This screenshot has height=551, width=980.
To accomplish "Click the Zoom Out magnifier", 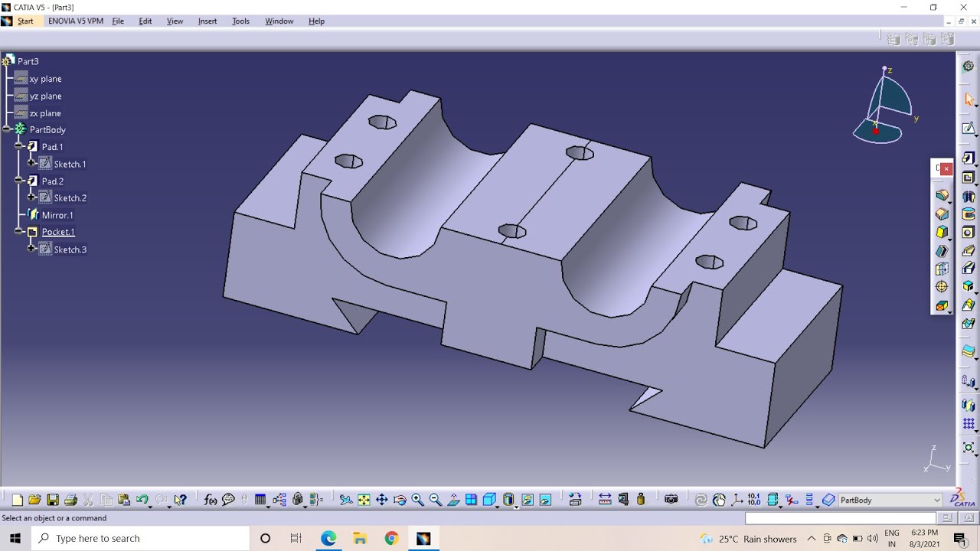I will (x=436, y=500).
